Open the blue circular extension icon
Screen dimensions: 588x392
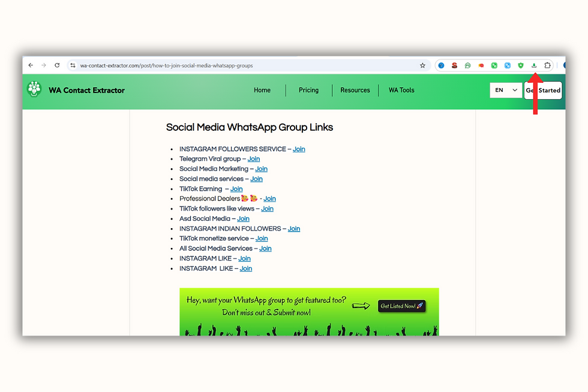tap(442, 65)
